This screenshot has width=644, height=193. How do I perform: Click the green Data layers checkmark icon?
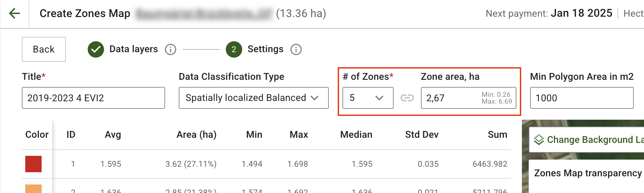(96, 49)
